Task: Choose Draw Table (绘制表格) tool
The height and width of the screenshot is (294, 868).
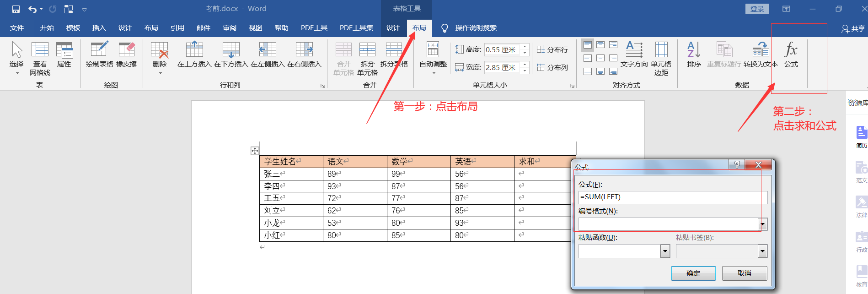Action: click(x=99, y=54)
